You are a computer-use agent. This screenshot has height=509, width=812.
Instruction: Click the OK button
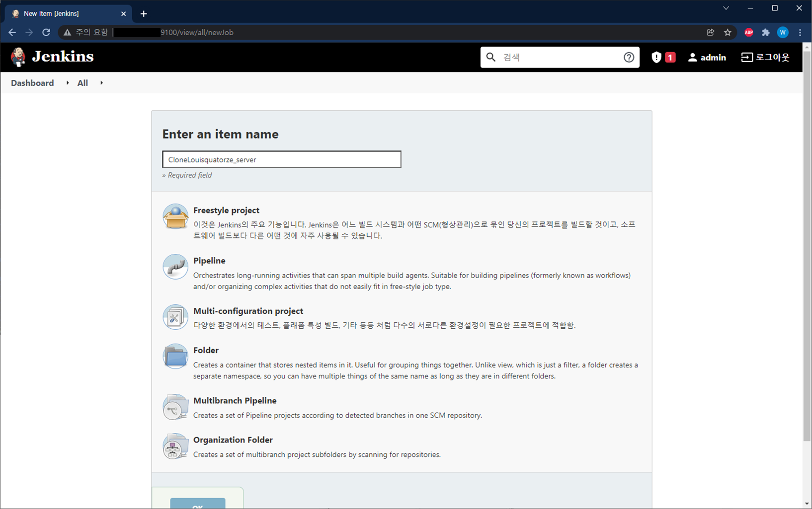point(198,503)
